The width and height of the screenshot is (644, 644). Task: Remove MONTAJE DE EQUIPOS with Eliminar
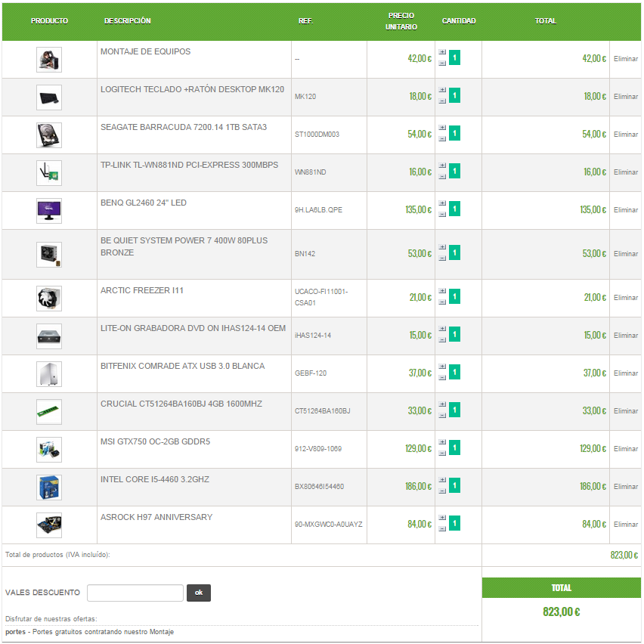pyautogui.click(x=626, y=59)
